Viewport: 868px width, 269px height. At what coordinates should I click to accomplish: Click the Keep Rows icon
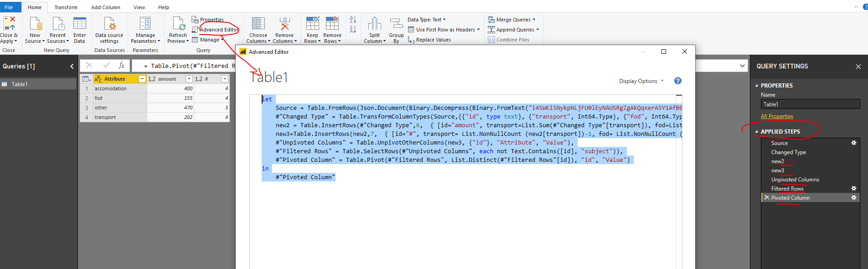pos(313,24)
